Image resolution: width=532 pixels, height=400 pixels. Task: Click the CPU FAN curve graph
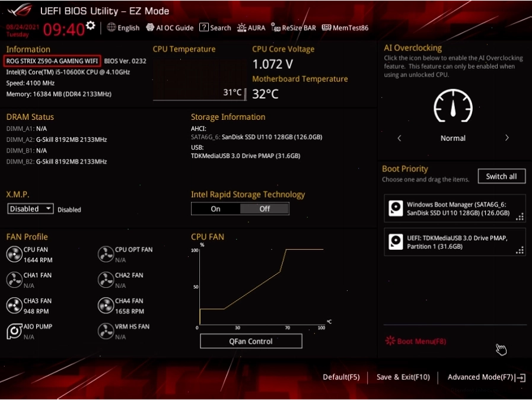click(x=261, y=287)
